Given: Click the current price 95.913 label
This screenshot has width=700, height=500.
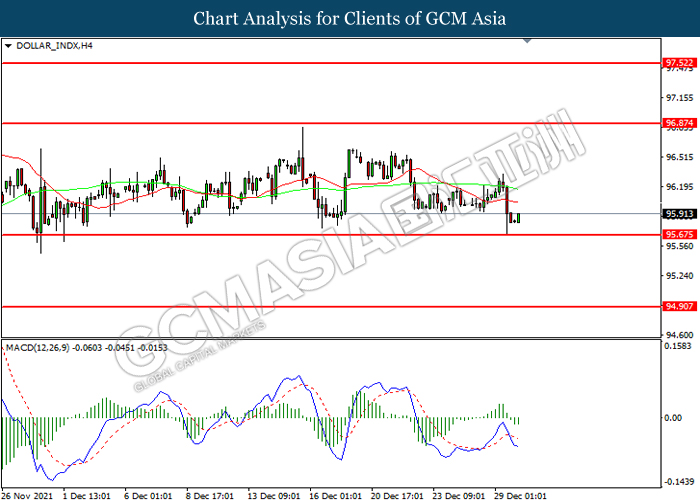Looking at the screenshot, I should tap(679, 214).
